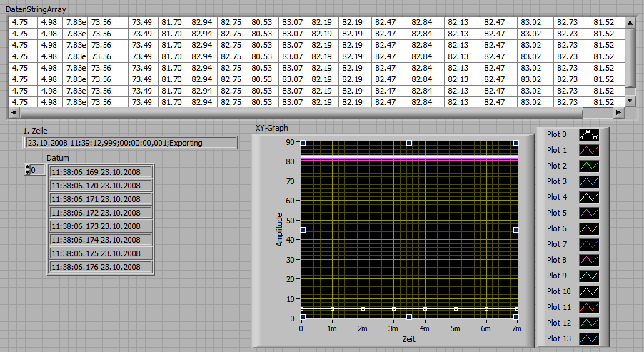Increment the Datum array index stepper
Image resolution: width=644 pixels, height=352 pixels.
coord(28,168)
